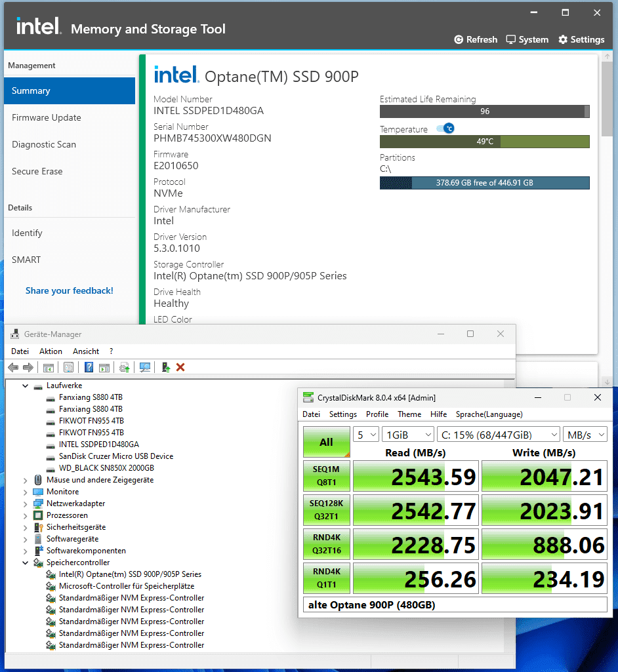This screenshot has height=672, width=618.
Task: Toggle action pane icon in Geräte-Manager toolbar
Action: tap(104, 367)
